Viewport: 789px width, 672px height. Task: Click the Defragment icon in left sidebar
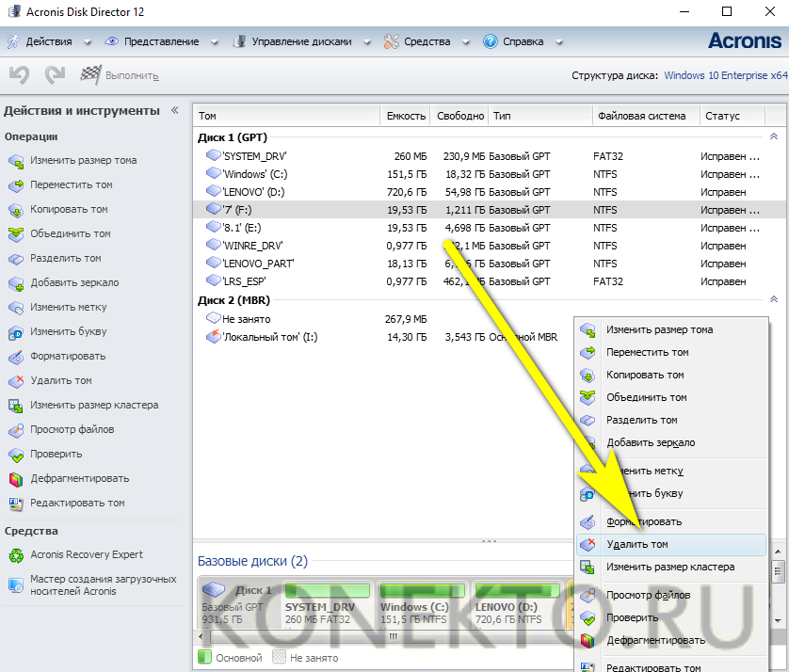(x=16, y=479)
